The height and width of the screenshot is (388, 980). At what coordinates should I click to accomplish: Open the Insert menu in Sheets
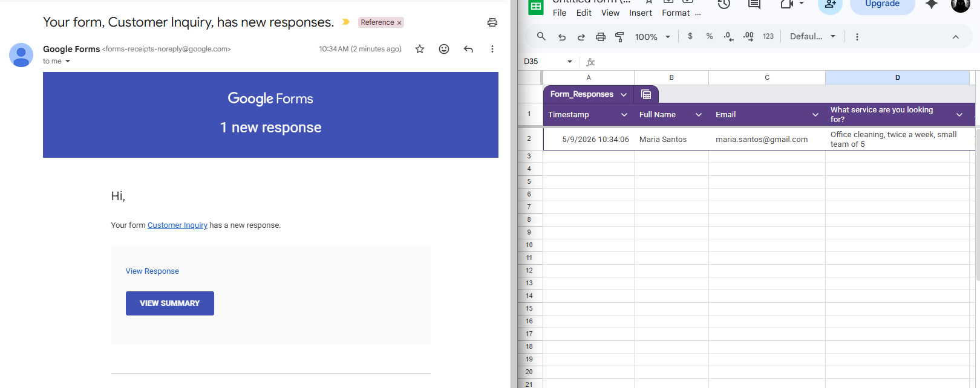(x=641, y=13)
